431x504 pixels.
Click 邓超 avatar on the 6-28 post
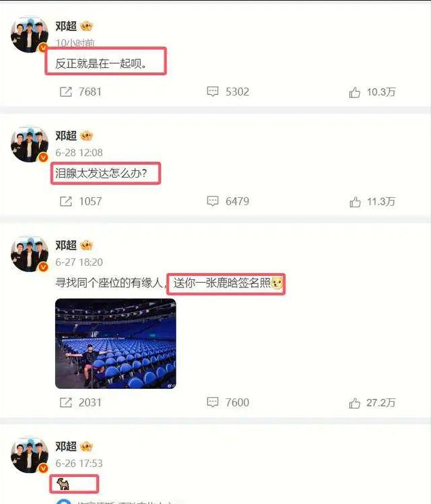point(30,144)
